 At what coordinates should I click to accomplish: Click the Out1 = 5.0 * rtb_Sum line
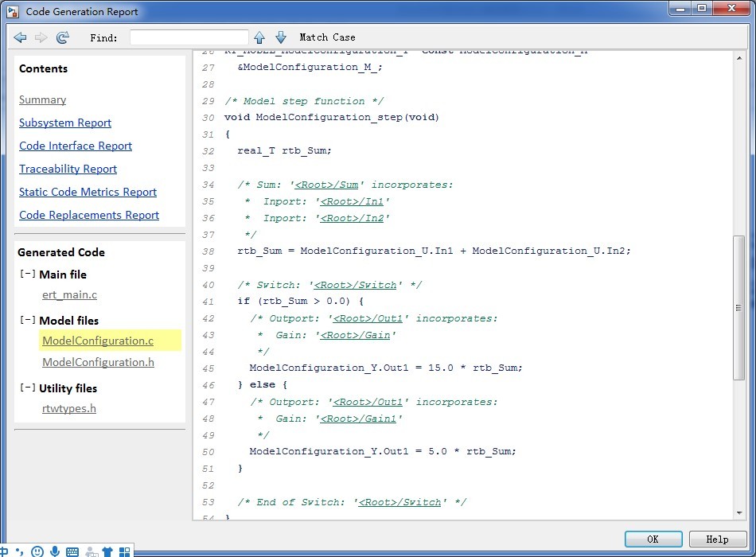click(x=383, y=452)
